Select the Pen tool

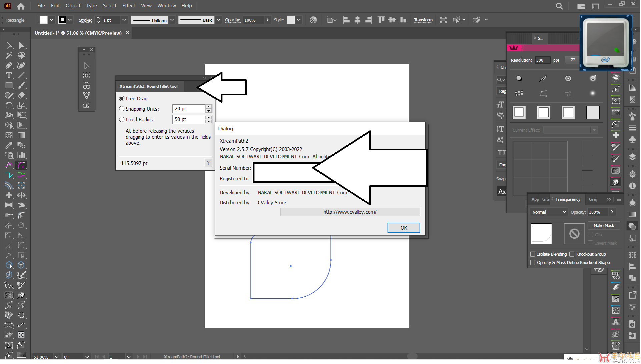9,65
